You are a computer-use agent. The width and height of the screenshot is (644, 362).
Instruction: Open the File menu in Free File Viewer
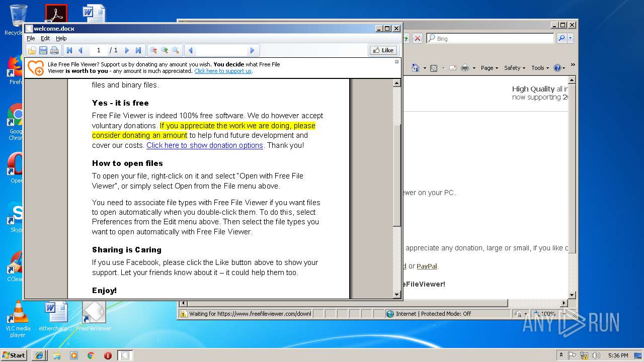click(31, 38)
